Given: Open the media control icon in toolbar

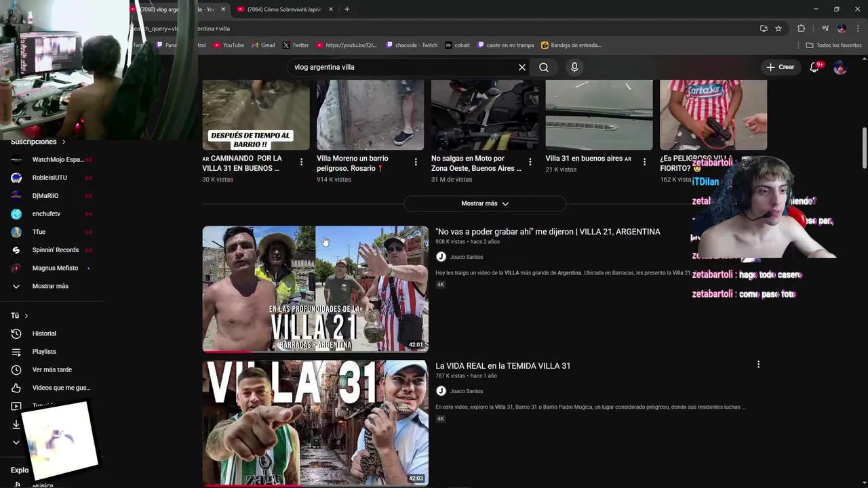Looking at the screenshot, I should tap(825, 28).
